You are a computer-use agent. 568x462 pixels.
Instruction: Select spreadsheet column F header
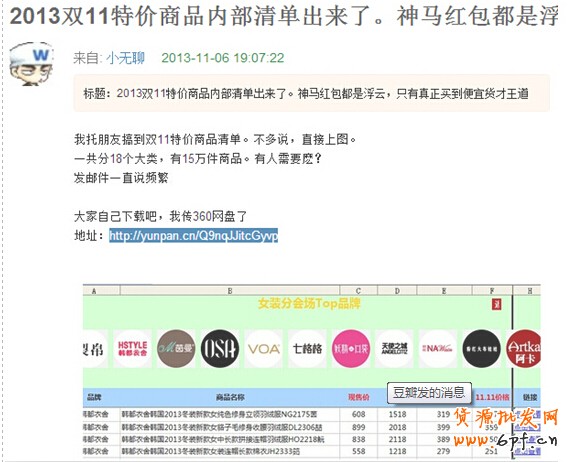coord(492,291)
